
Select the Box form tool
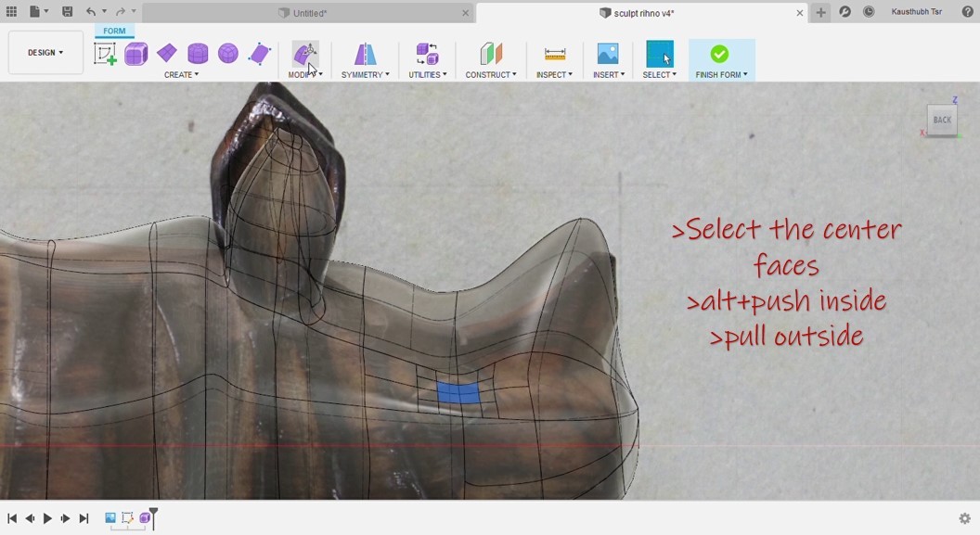(x=135, y=54)
